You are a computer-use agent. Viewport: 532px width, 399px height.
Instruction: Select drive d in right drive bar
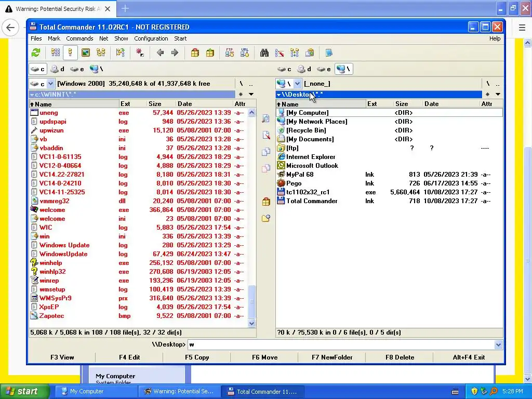pyautogui.click(x=304, y=69)
